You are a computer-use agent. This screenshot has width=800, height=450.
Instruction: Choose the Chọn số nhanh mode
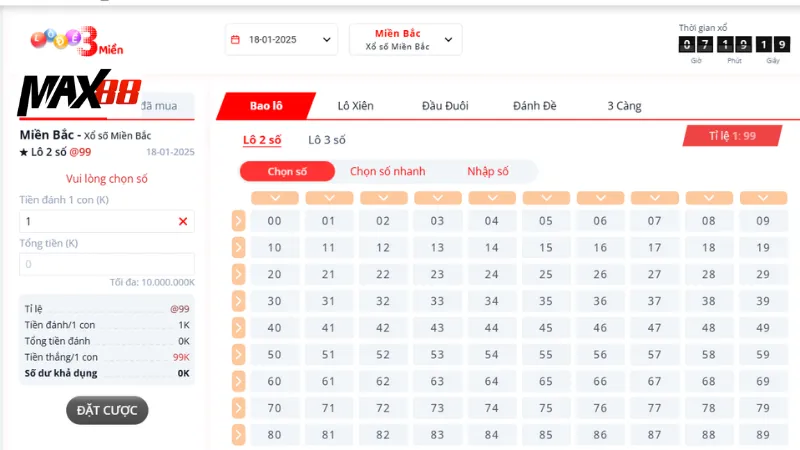[x=387, y=171]
